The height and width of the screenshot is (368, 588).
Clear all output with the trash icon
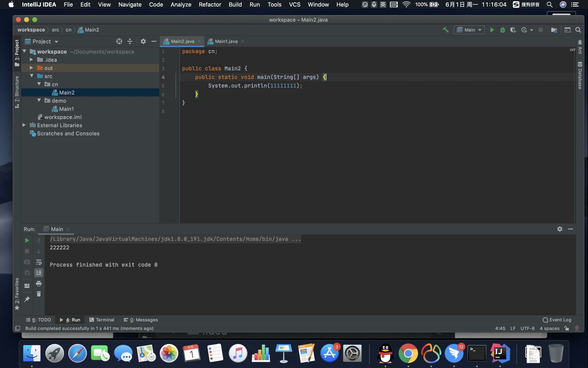pyautogui.click(x=39, y=294)
